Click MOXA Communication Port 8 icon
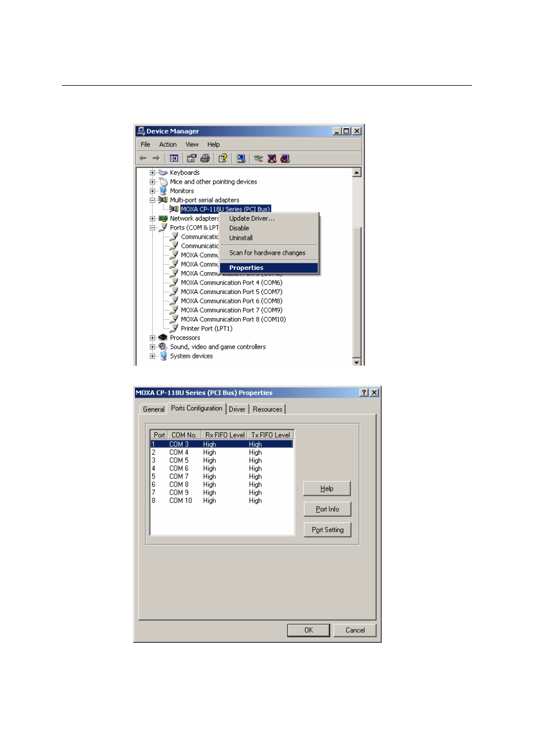Viewport: 534px width, 756px height. (x=174, y=319)
